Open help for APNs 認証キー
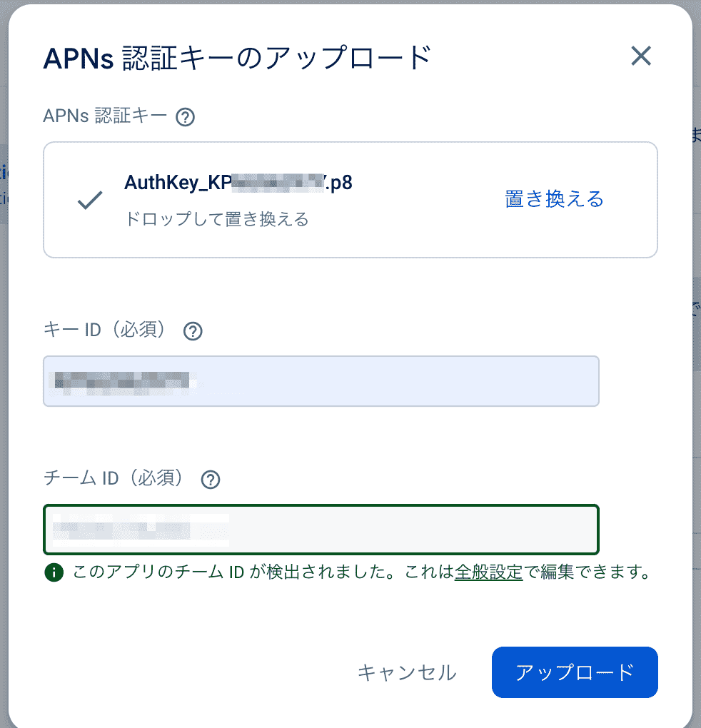 coord(186,117)
